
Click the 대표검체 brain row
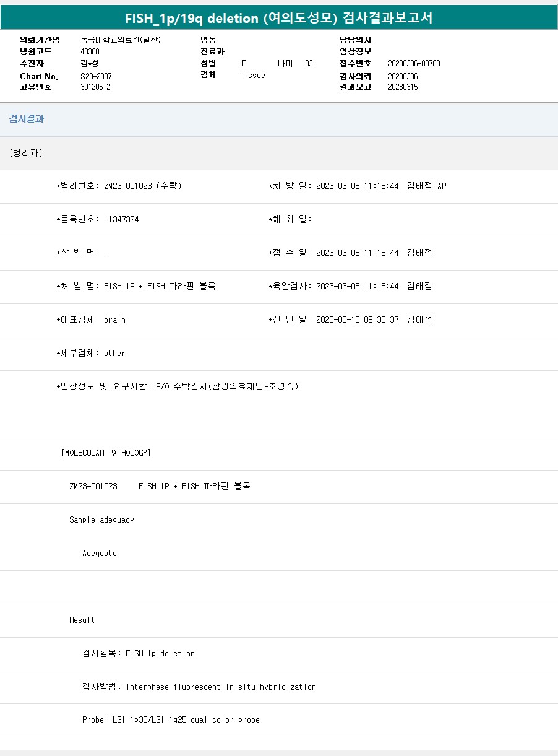91,319
